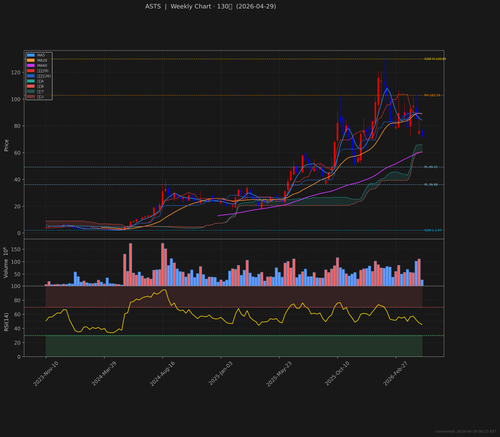This screenshot has height=437, width=500.
Task: Click the RSI axis tick "80"
Action: (17, 301)
